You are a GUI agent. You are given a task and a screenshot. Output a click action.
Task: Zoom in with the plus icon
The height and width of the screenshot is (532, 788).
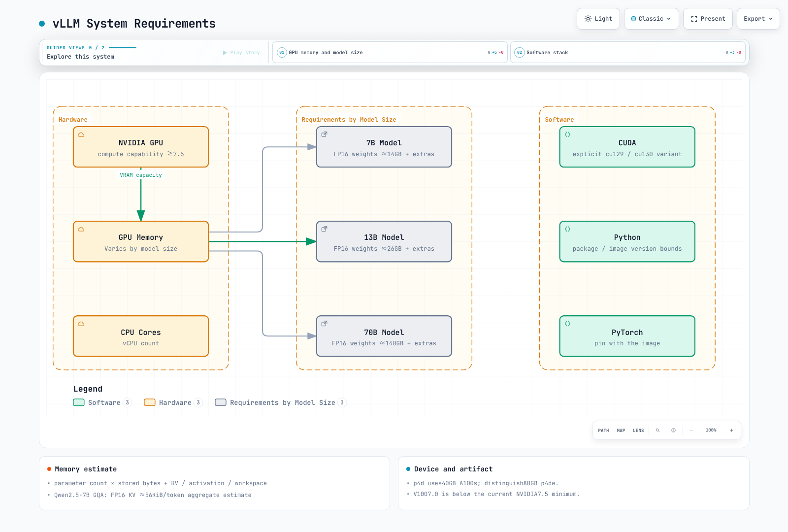(x=731, y=430)
